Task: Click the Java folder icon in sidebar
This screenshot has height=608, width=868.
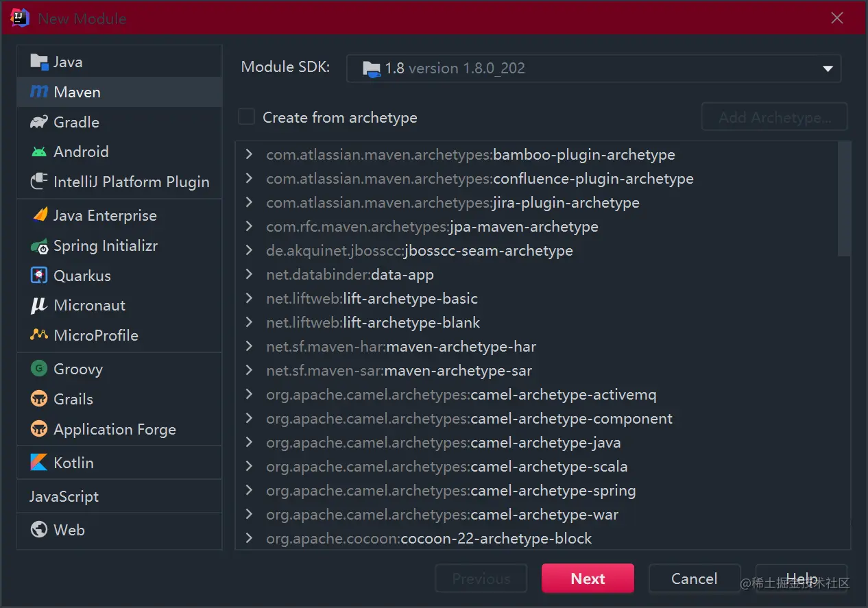Action: tap(39, 62)
